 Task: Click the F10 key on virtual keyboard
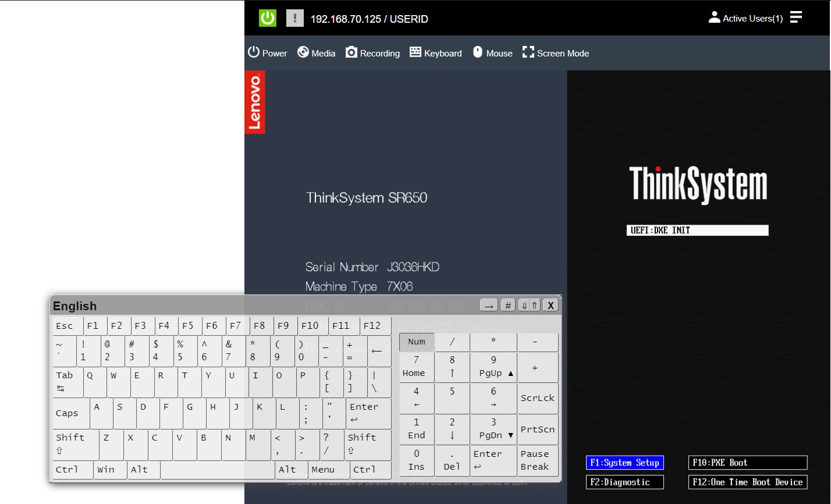tap(312, 326)
